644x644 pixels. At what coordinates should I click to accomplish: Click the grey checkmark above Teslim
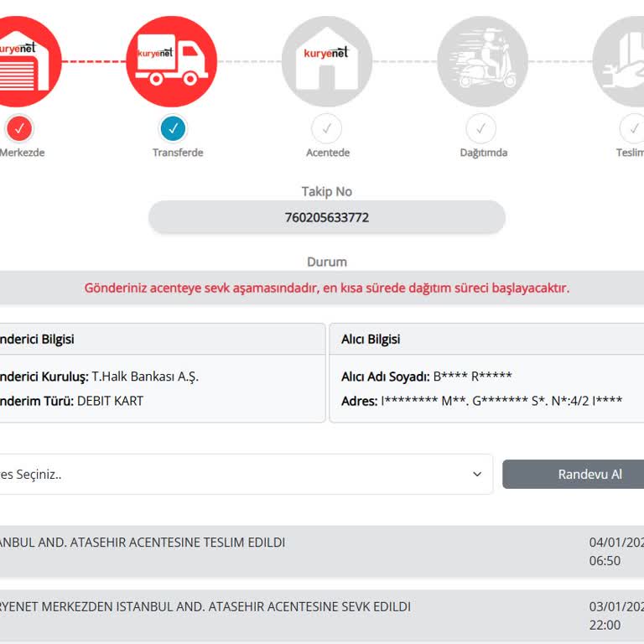(x=632, y=128)
